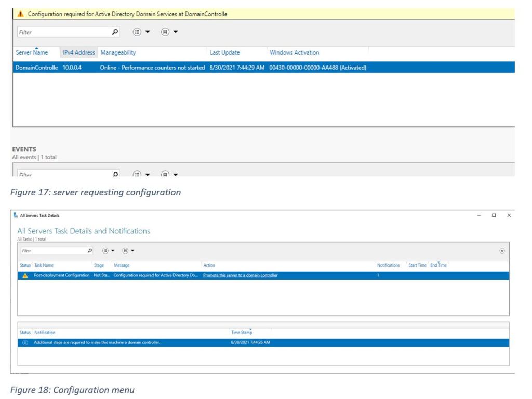532x399 pixels.
Task: Click the warning icon of the Post-deployment Configuration task
Action: (24, 275)
